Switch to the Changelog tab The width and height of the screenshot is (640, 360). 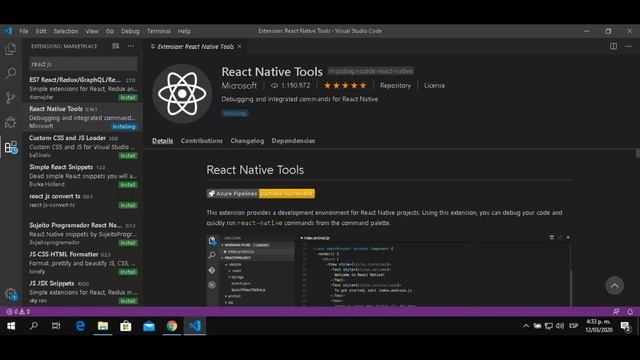pos(247,141)
